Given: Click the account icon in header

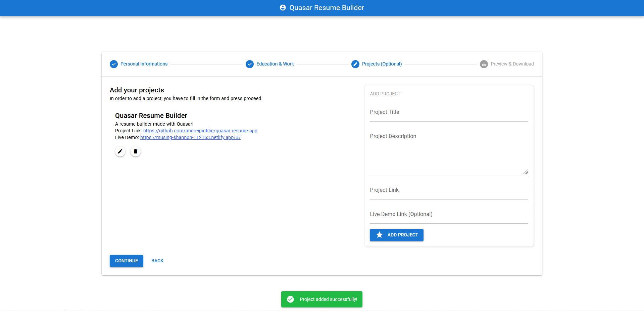Looking at the screenshot, I should [x=283, y=8].
